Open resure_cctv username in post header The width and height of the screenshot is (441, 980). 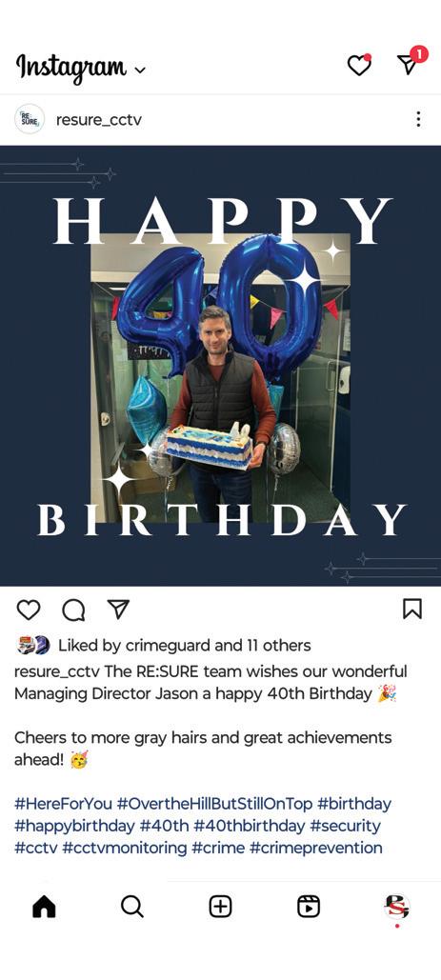click(99, 119)
